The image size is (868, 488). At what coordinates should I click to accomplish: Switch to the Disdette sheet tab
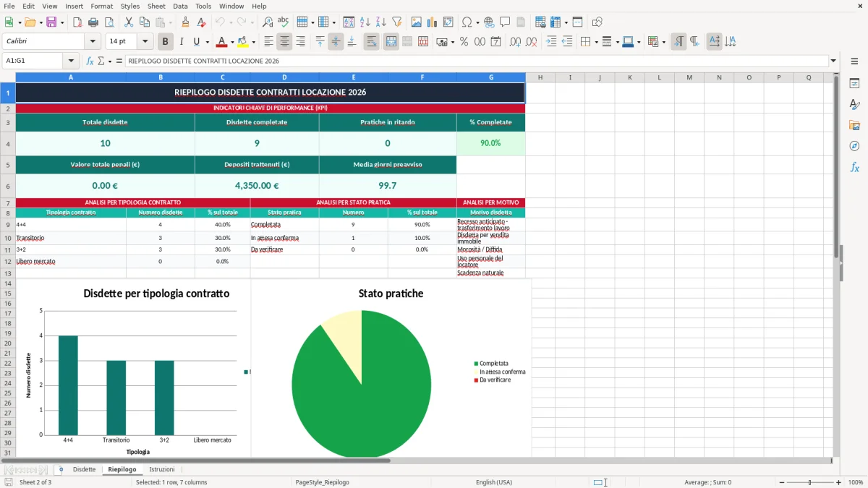tap(84, 470)
